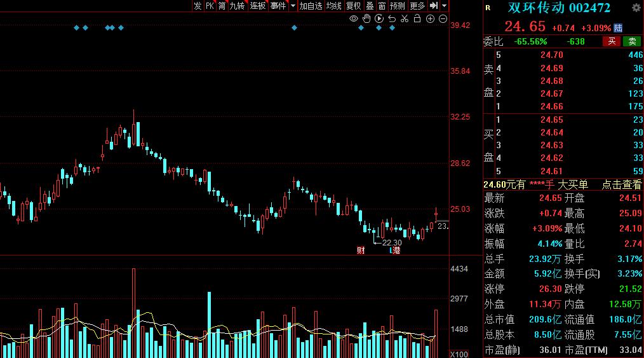Viewport: 644px width, 358px height.
Task: Click stock title 双环传动 002472
Action: pyautogui.click(x=559, y=8)
